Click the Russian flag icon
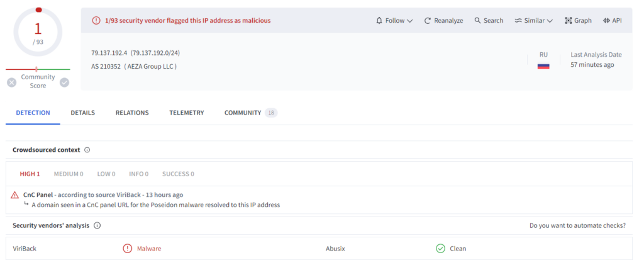This screenshot has height=260, width=644. pyautogui.click(x=543, y=65)
